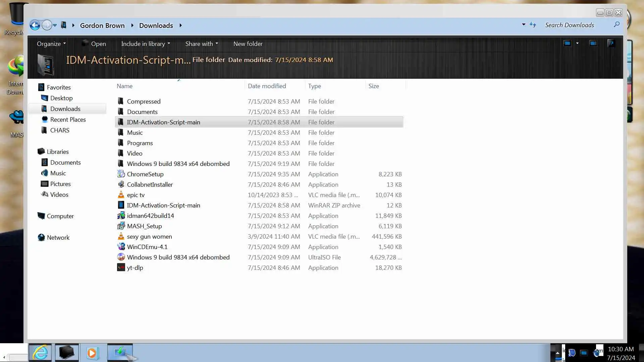Click the Back navigation arrow button
The width and height of the screenshot is (644, 362).
35,25
